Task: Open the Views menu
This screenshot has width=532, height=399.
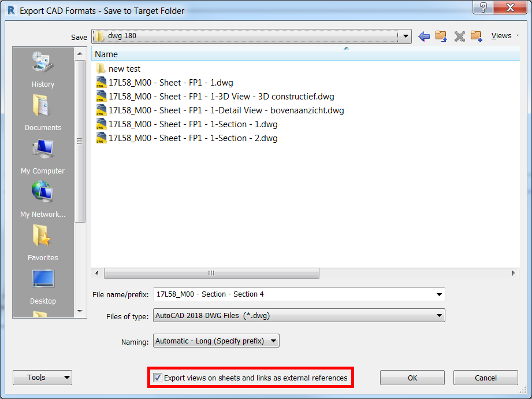Action: (505, 36)
